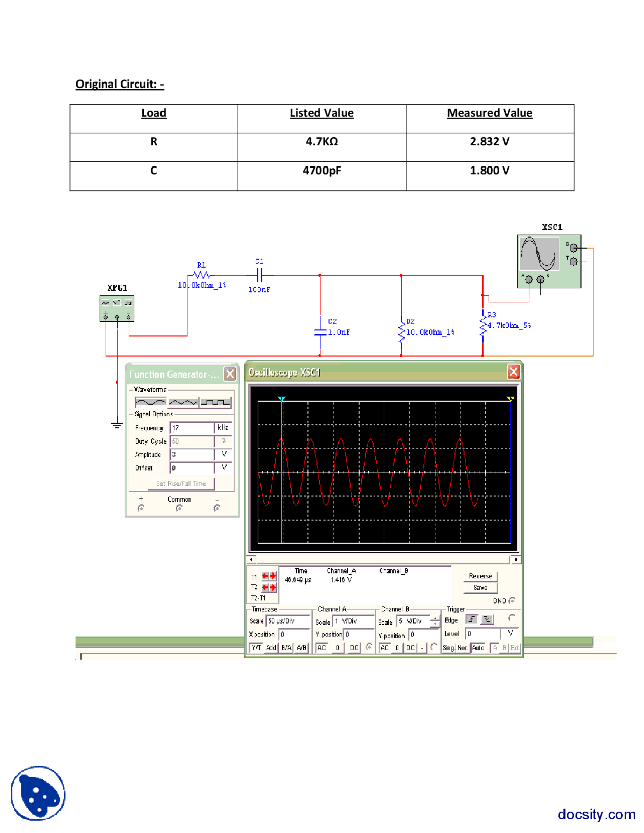The height and width of the screenshot is (833, 644).
Task: Close the Function Generator window
Action: 230,374
